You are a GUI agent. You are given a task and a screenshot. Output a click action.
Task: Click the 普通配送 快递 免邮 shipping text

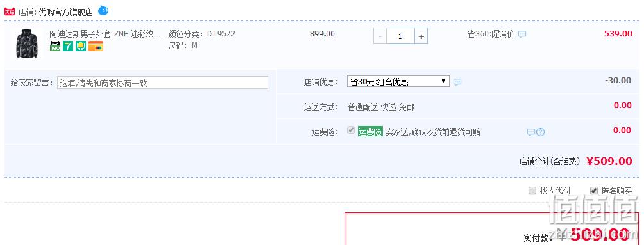[x=381, y=107]
